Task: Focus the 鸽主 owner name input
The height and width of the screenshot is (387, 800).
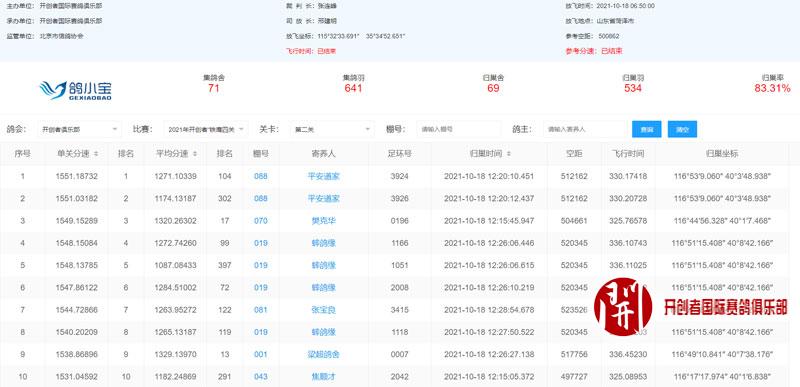Action: (585, 130)
